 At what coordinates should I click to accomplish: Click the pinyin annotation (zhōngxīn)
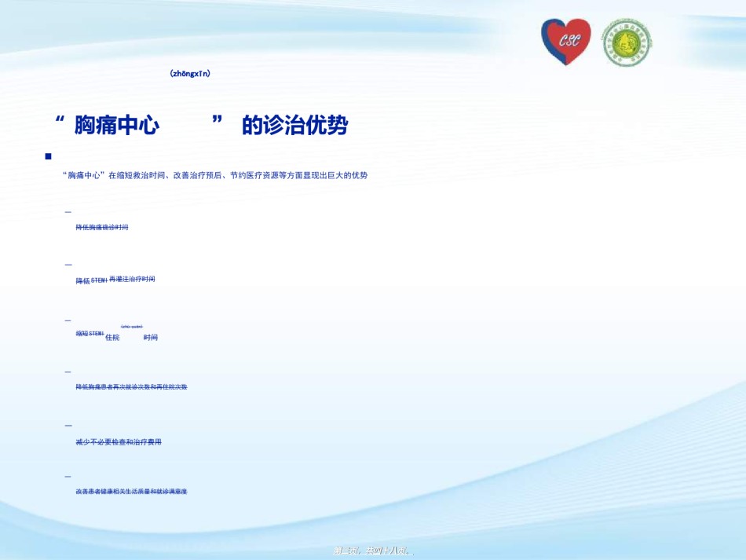click(x=190, y=73)
